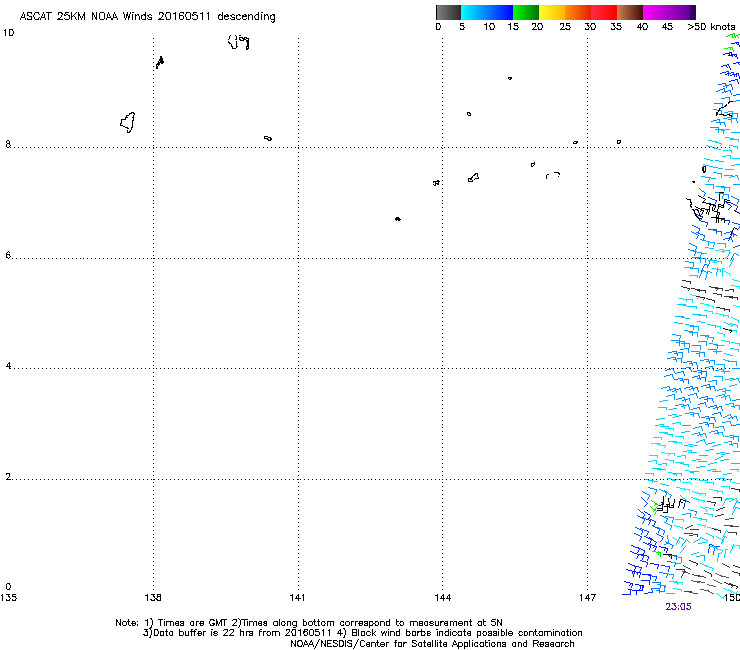740x650 pixels.
Task: Pick the brown 35-40 knots color bar segment
Action: (x=630, y=12)
